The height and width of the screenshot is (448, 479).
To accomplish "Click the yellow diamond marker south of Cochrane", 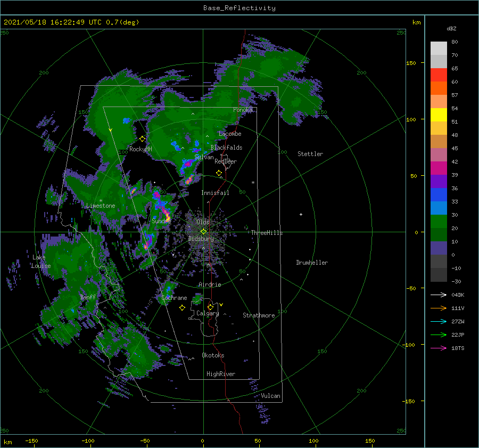I will click(x=182, y=308).
